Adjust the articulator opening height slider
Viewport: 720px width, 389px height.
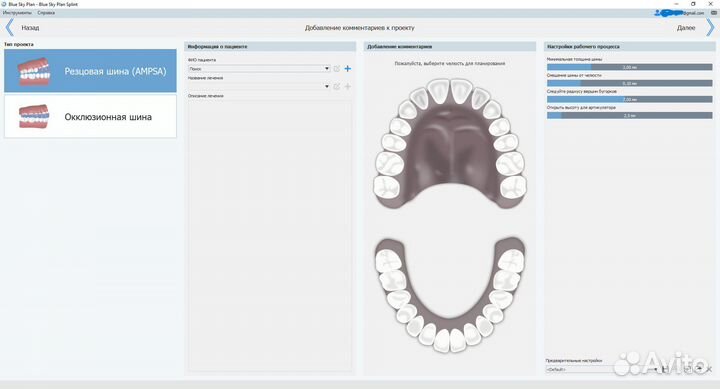(x=630, y=115)
